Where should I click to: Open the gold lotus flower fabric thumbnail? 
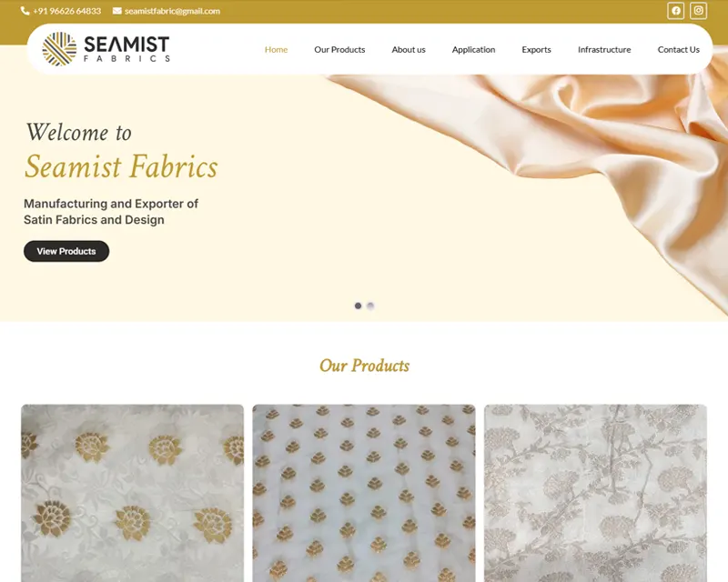pos(132,493)
